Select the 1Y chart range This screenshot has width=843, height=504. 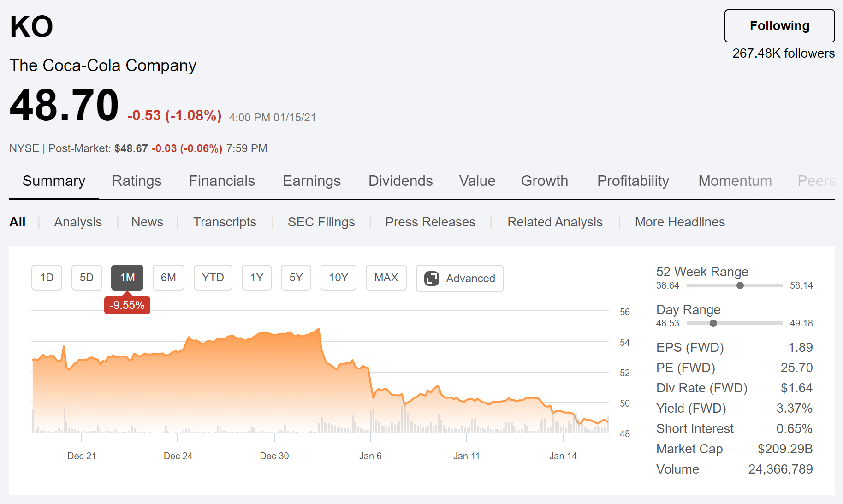click(x=256, y=278)
